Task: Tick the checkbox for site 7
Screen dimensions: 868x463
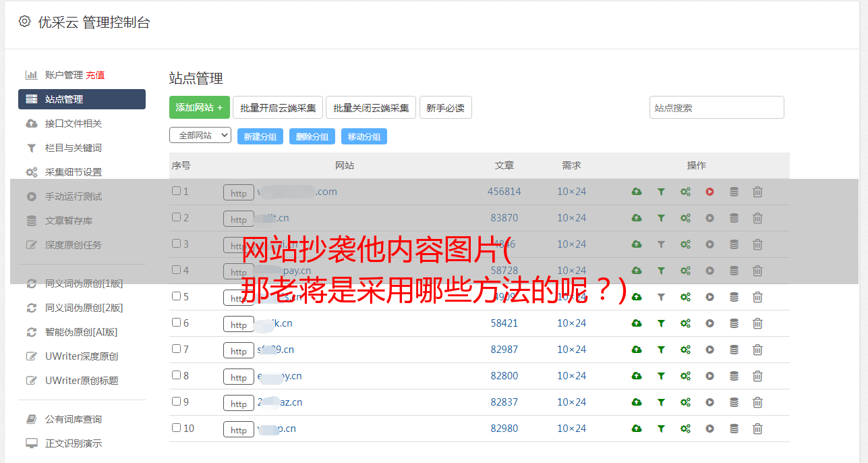Action: pos(176,349)
